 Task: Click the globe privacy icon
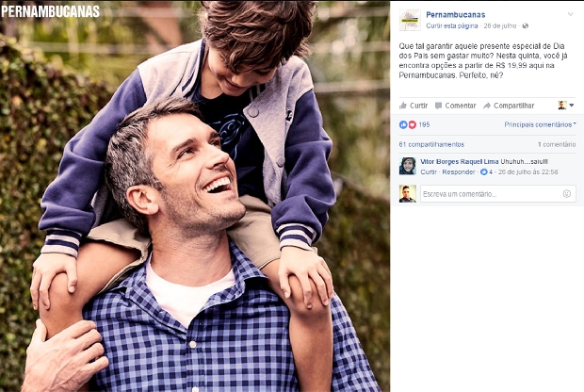coord(526,25)
